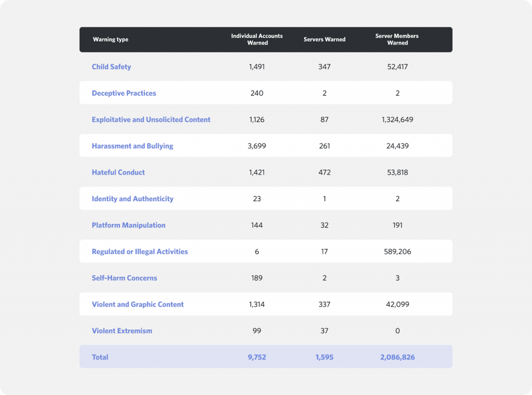Image resolution: width=532 pixels, height=395 pixels.
Task: Open the Child Safety warning category
Action: (x=111, y=67)
